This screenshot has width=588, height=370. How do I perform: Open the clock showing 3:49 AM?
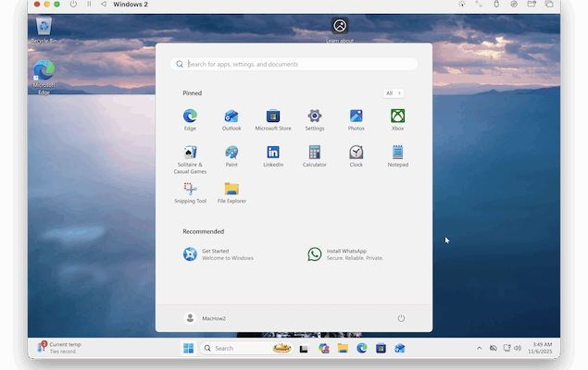click(540, 348)
